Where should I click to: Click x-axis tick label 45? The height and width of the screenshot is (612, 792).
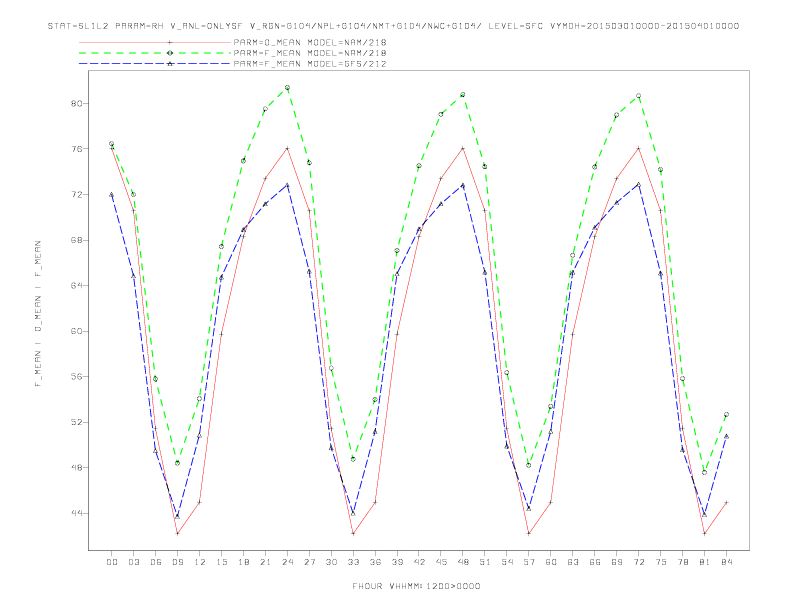tap(441, 562)
